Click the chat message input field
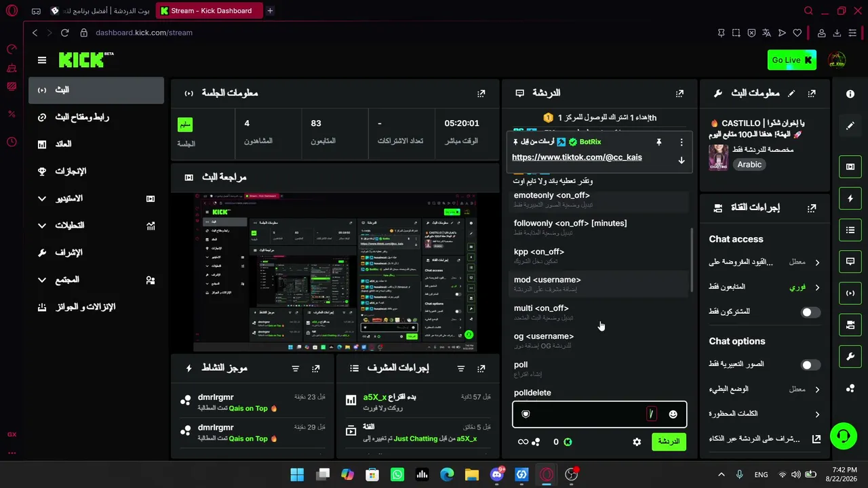Screen dimensions: 868x488 point(599,414)
